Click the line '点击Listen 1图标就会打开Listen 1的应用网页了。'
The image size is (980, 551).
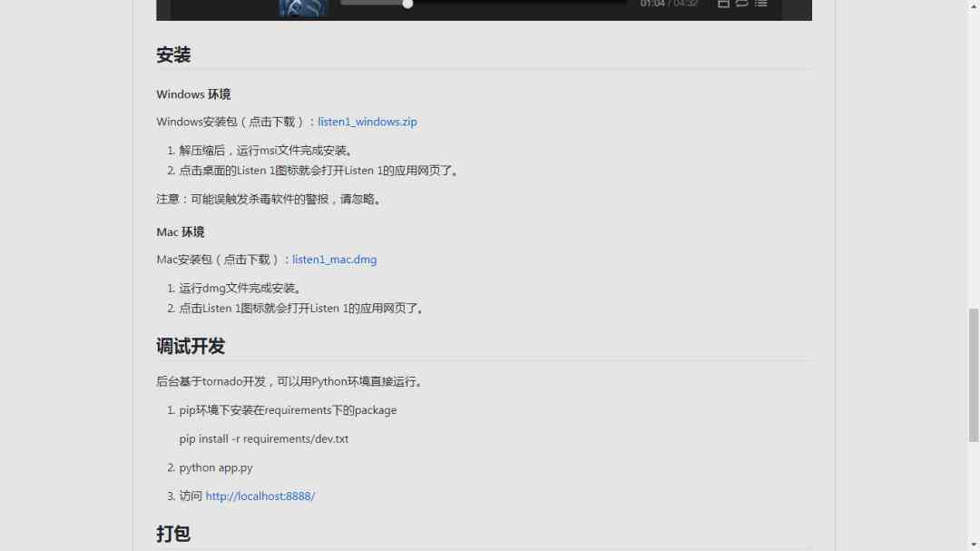click(x=303, y=309)
